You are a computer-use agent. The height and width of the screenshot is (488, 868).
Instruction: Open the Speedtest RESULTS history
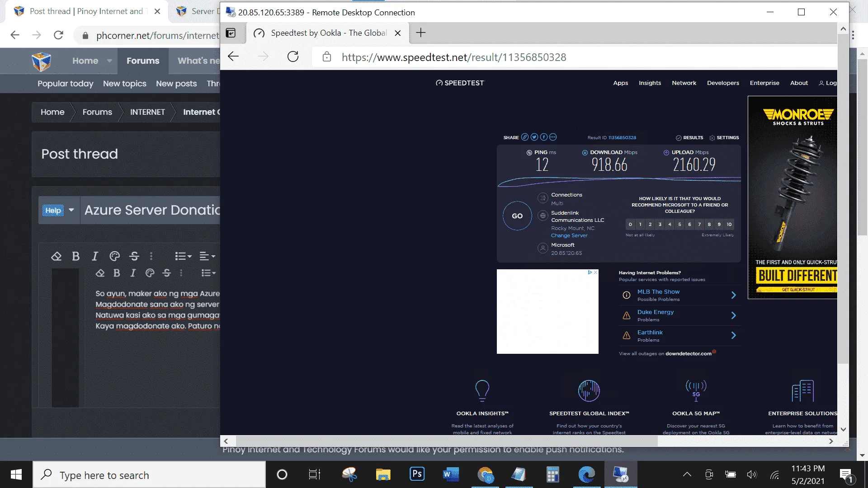pyautogui.click(x=689, y=137)
